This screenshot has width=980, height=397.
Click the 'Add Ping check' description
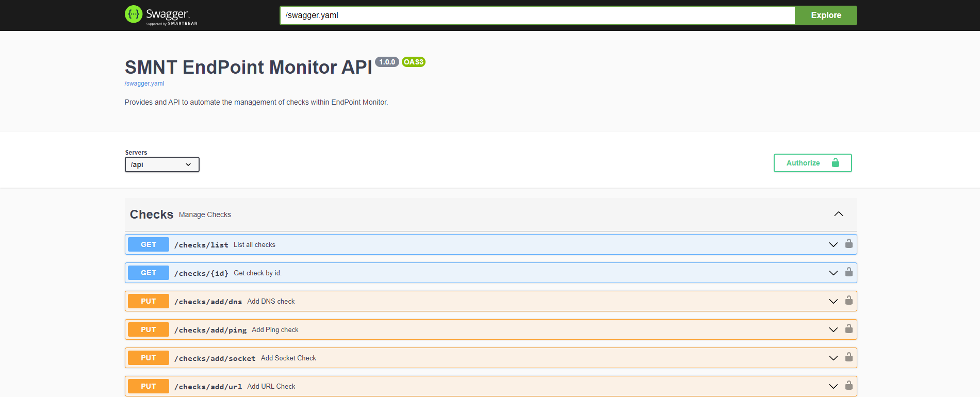tap(275, 329)
